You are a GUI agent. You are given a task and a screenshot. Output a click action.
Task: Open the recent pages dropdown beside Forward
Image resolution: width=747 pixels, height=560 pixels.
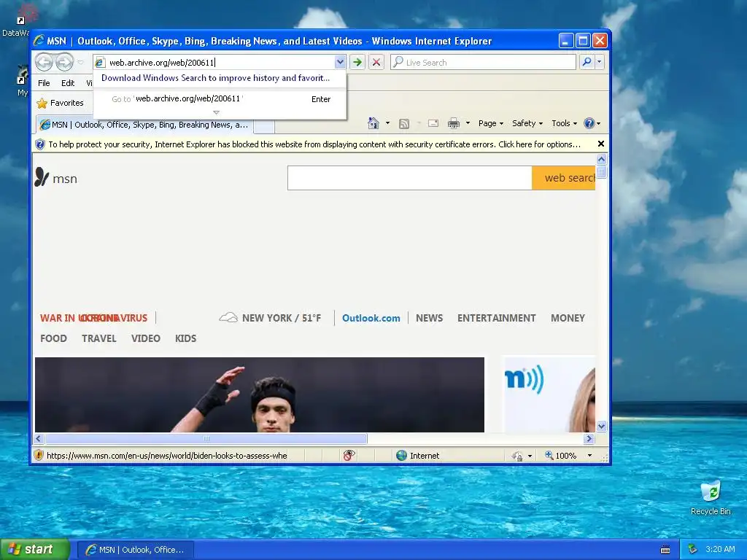(x=80, y=63)
